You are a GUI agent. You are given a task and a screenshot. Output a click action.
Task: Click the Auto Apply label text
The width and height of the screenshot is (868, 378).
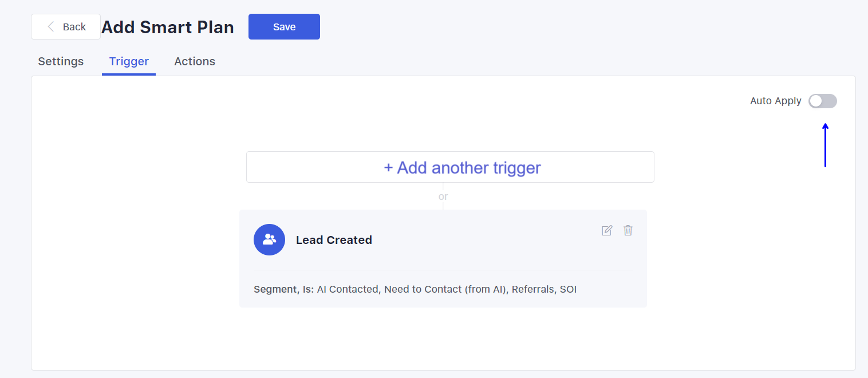776,101
